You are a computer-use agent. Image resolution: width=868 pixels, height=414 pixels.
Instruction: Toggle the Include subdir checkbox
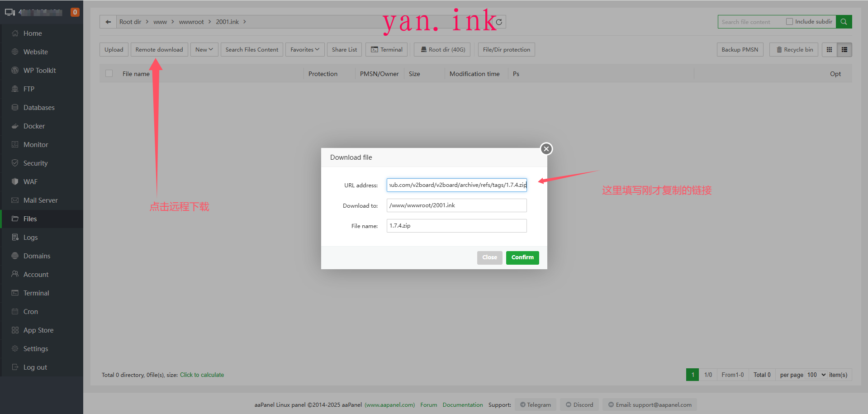(x=789, y=22)
